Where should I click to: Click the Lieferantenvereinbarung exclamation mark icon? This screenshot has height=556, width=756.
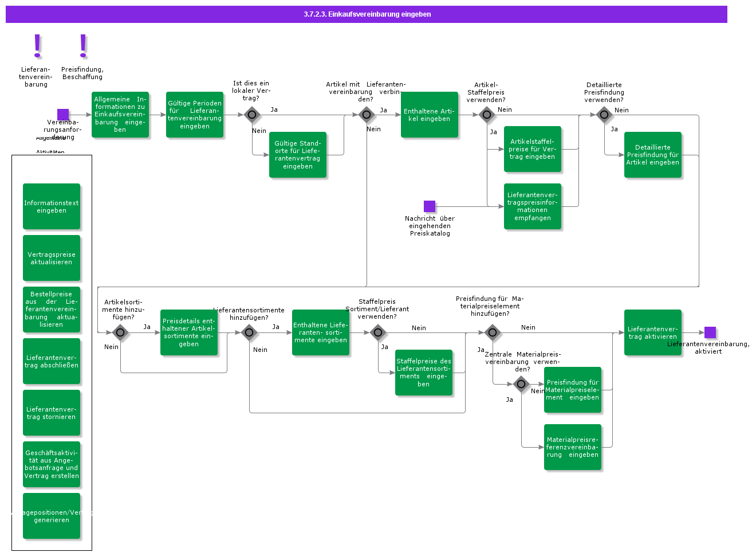tap(37, 46)
